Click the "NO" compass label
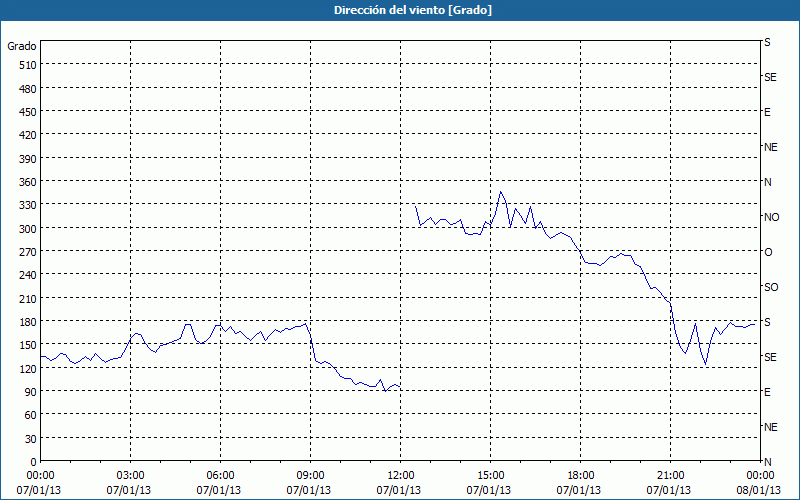The image size is (800, 500). [771, 217]
